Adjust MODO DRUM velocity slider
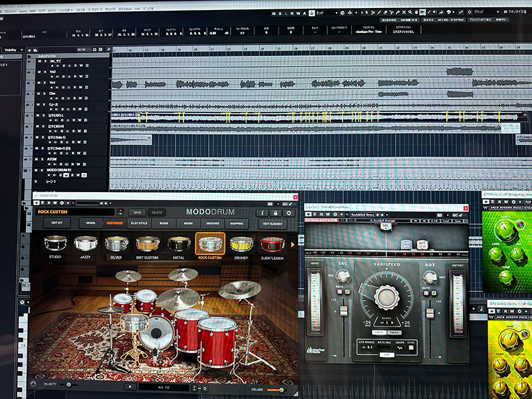 pos(69,384)
